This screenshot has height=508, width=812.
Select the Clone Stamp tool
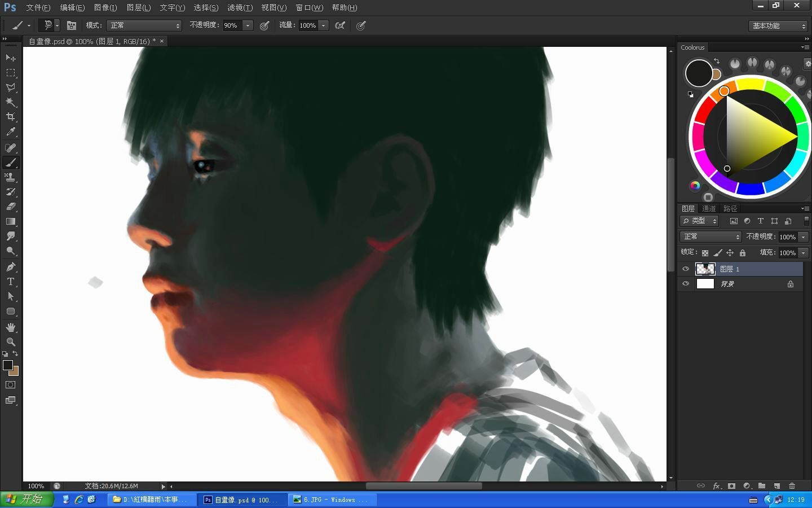click(x=11, y=177)
